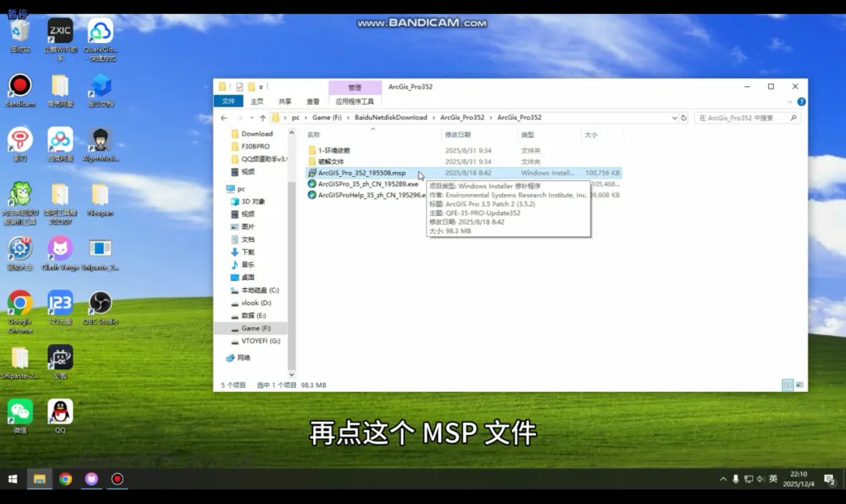The width and height of the screenshot is (846, 504).
Task: Sort files by the 修改日期 column header
Action: [x=457, y=135]
